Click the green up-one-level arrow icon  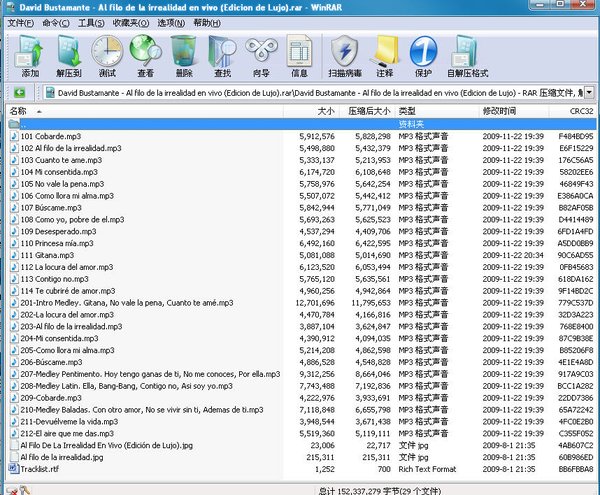pos(19,92)
